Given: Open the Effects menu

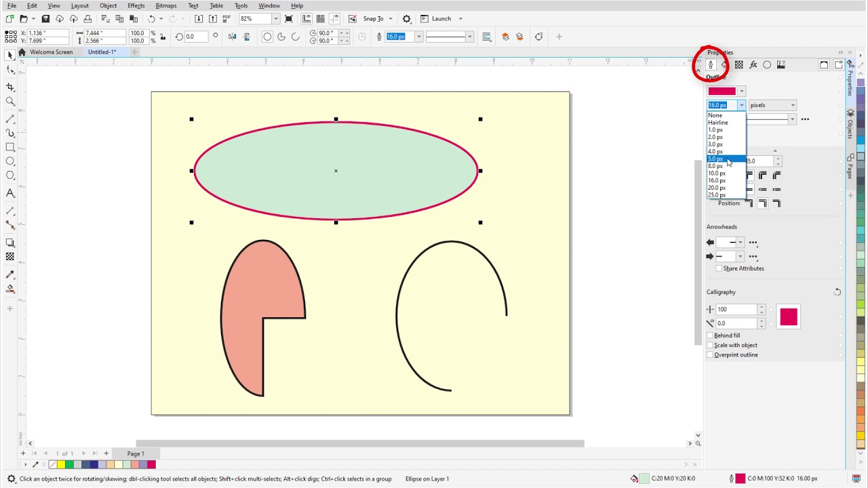Looking at the screenshot, I should pyautogui.click(x=136, y=5).
